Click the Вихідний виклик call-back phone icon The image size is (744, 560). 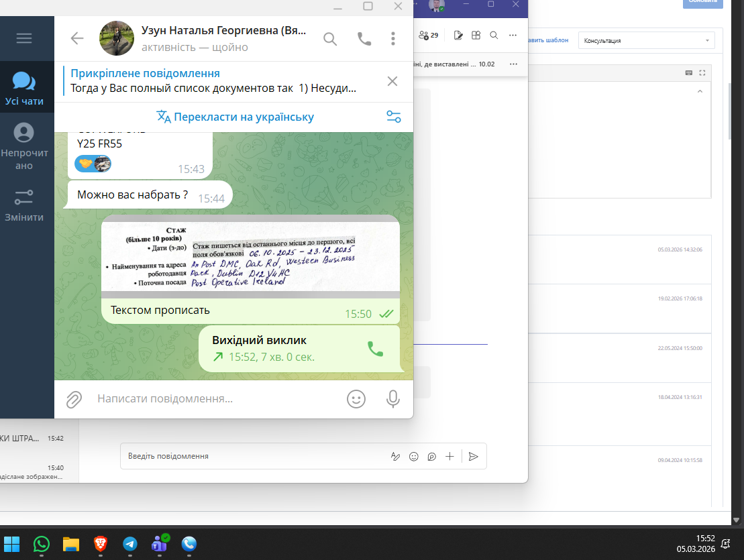click(375, 349)
